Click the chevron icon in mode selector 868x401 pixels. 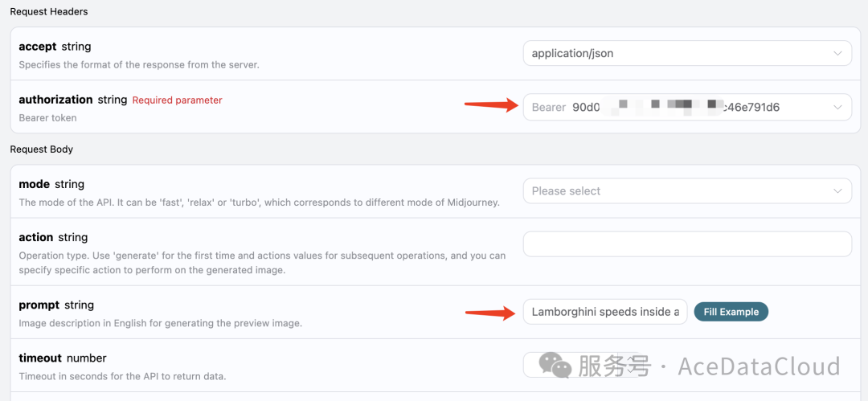click(x=837, y=191)
